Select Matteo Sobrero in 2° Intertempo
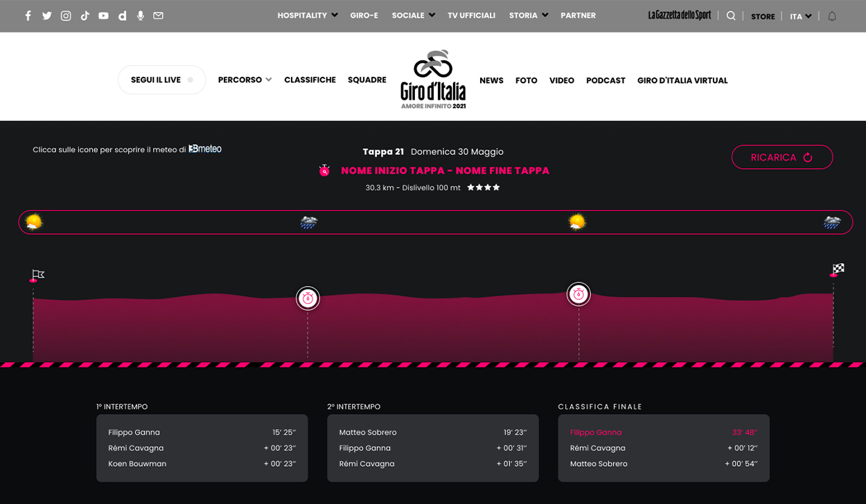This screenshot has height=504, width=866. tap(368, 432)
